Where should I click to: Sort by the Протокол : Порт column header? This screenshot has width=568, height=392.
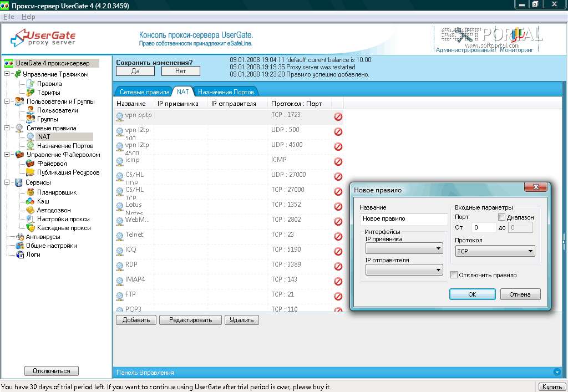(x=299, y=104)
